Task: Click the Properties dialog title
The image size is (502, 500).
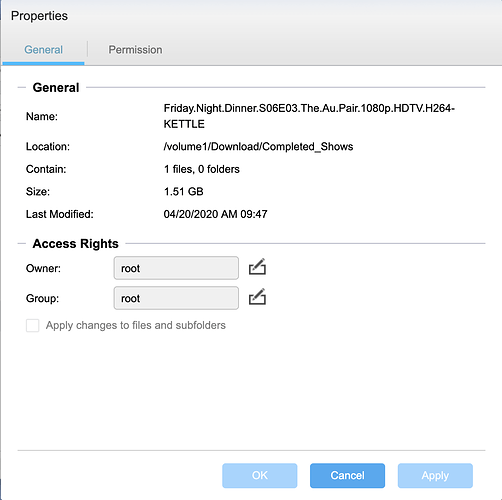Action: [39, 16]
